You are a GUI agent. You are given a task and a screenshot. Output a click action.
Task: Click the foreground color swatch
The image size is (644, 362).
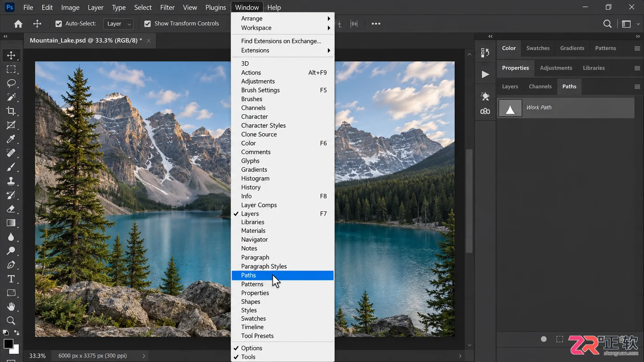(8, 343)
